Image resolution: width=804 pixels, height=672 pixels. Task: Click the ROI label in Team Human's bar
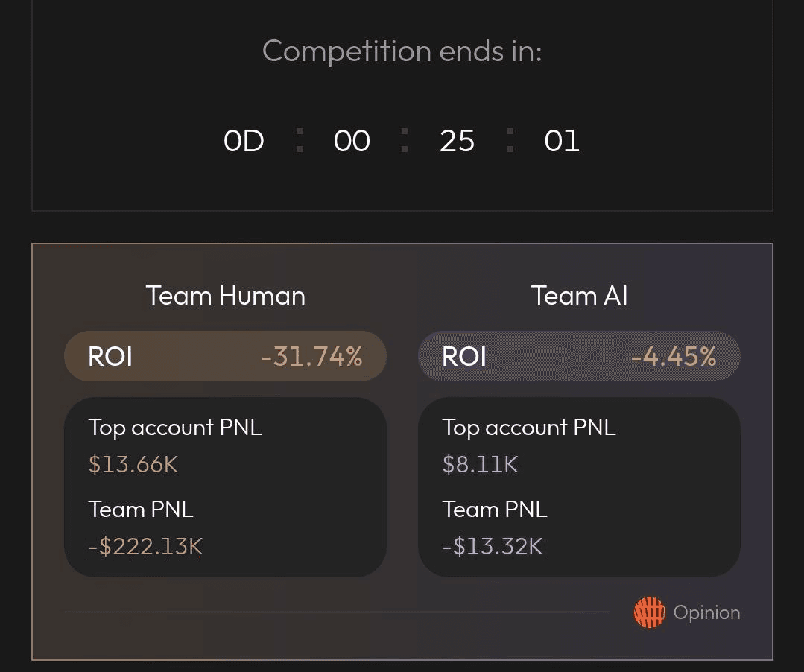(110, 357)
